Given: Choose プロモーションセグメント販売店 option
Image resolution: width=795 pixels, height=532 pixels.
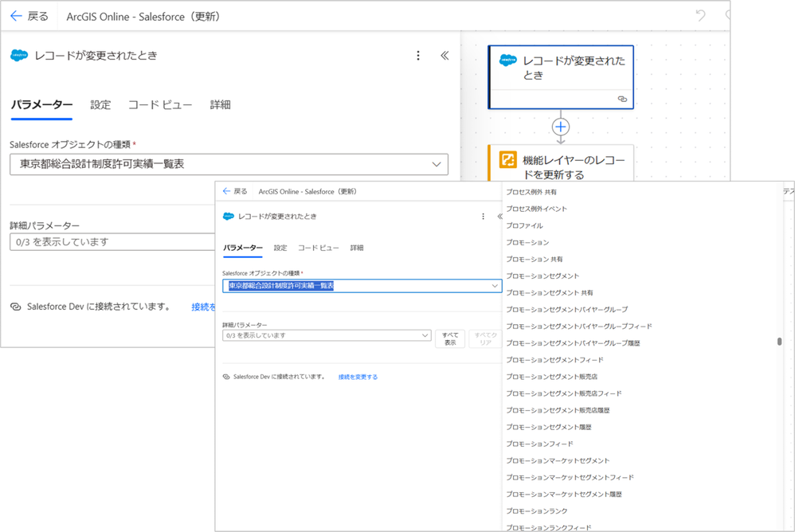Looking at the screenshot, I should point(551,377).
